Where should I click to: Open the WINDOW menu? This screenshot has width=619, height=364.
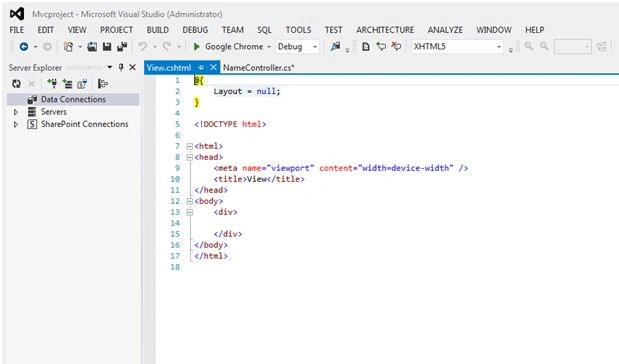[x=493, y=30]
